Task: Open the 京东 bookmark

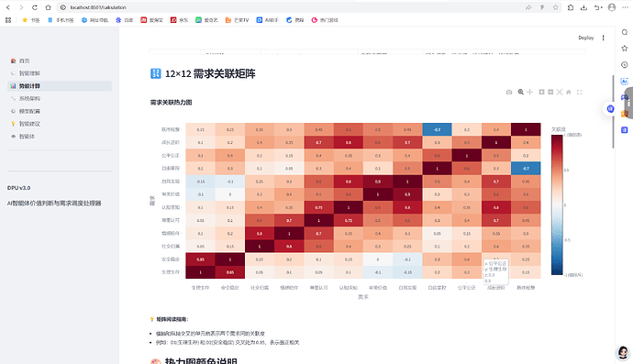Action: [x=179, y=20]
